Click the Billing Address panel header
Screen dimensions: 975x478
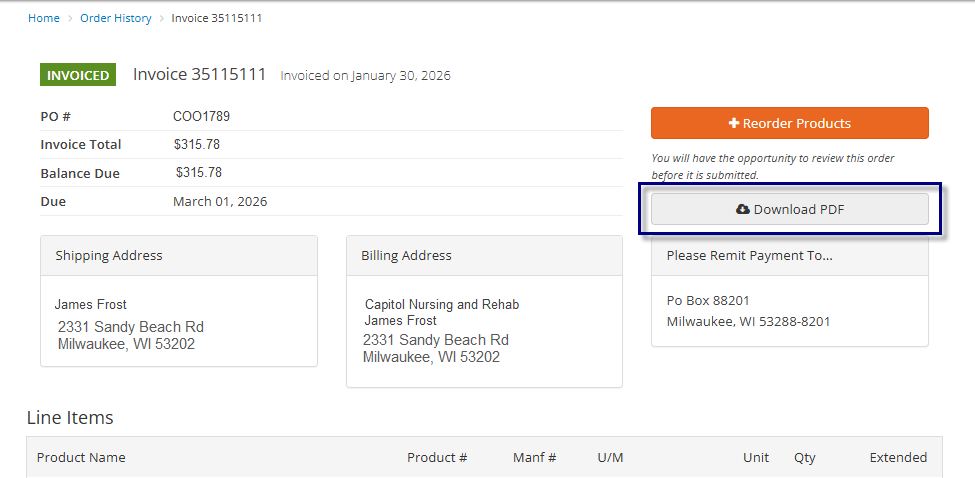tap(484, 255)
